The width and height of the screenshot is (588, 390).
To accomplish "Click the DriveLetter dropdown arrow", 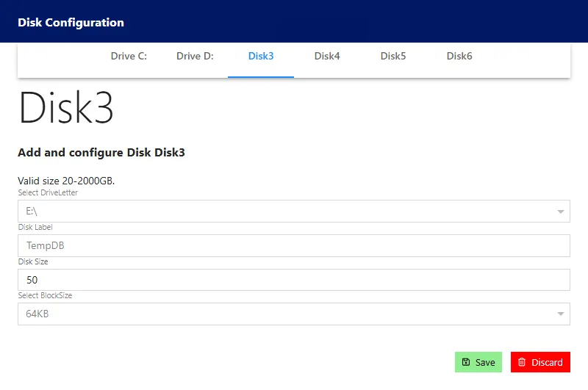I will [561, 212].
